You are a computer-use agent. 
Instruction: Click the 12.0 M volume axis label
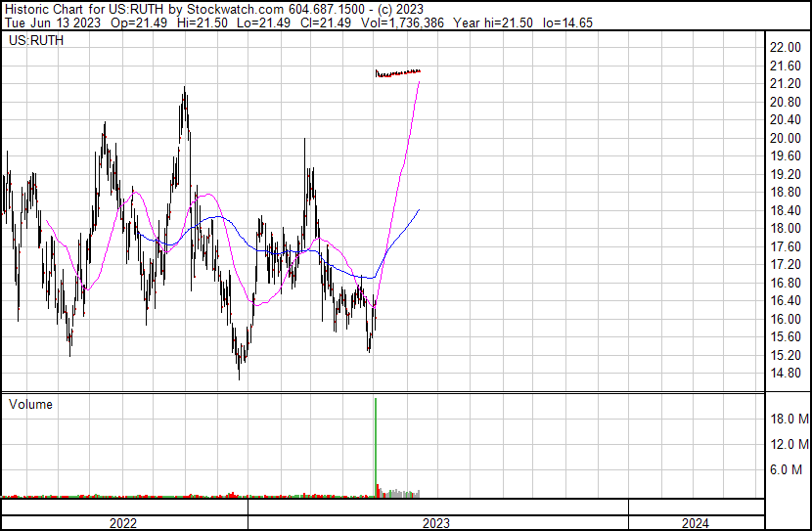click(789, 445)
